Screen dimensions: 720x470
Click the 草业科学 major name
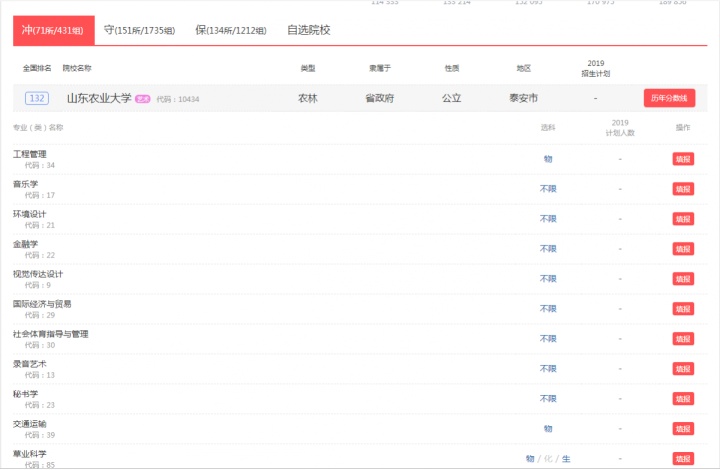(30, 453)
